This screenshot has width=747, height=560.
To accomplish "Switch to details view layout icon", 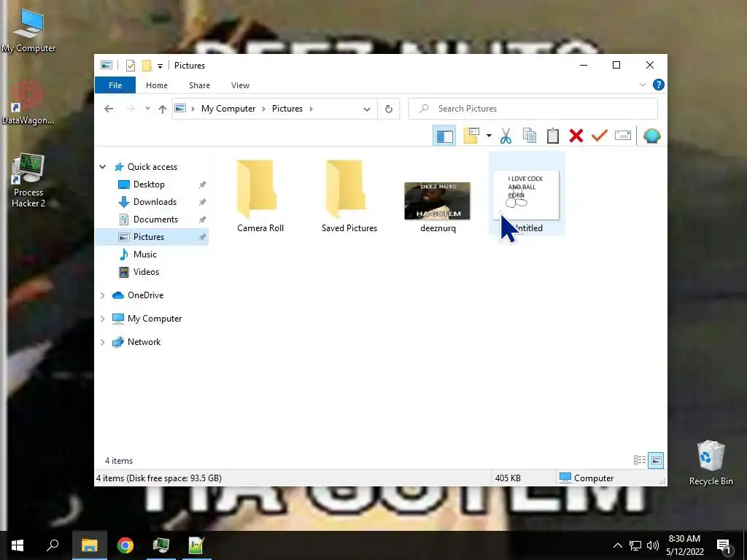I will (639, 460).
